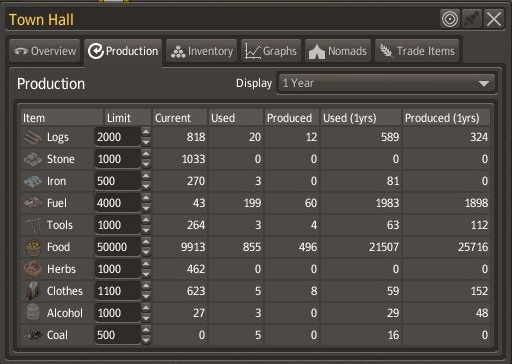Screen dimensions: 512x364
Task: Click the Current column header
Action: pyautogui.click(x=180, y=118)
